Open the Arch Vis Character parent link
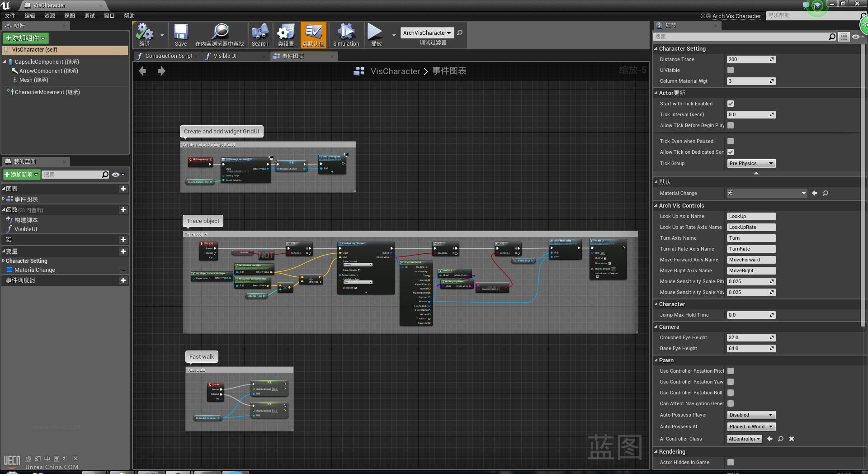 tap(736, 16)
